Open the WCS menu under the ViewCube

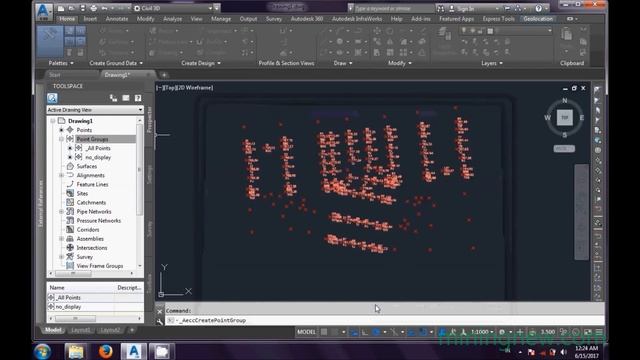[x=564, y=149]
